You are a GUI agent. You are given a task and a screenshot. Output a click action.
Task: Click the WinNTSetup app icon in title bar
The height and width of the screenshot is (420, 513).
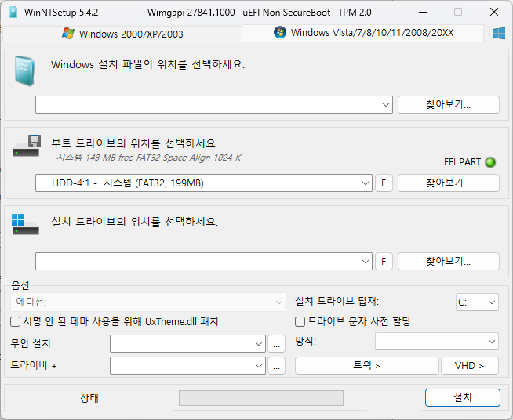13,13
